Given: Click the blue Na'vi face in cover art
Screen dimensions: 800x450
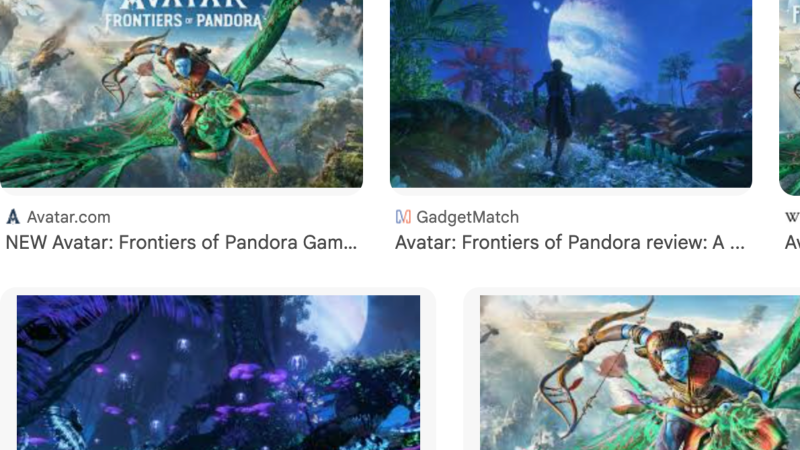Looking at the screenshot, I should pos(183,66).
